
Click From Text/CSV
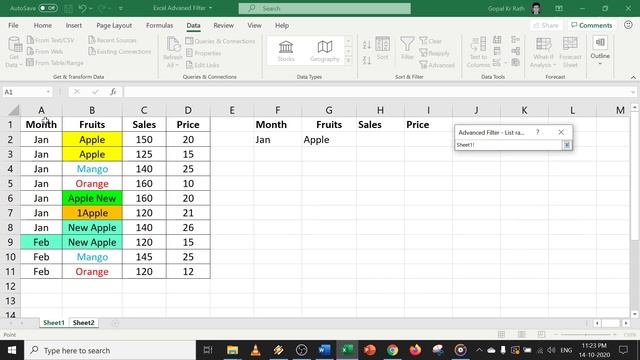click(x=51, y=40)
